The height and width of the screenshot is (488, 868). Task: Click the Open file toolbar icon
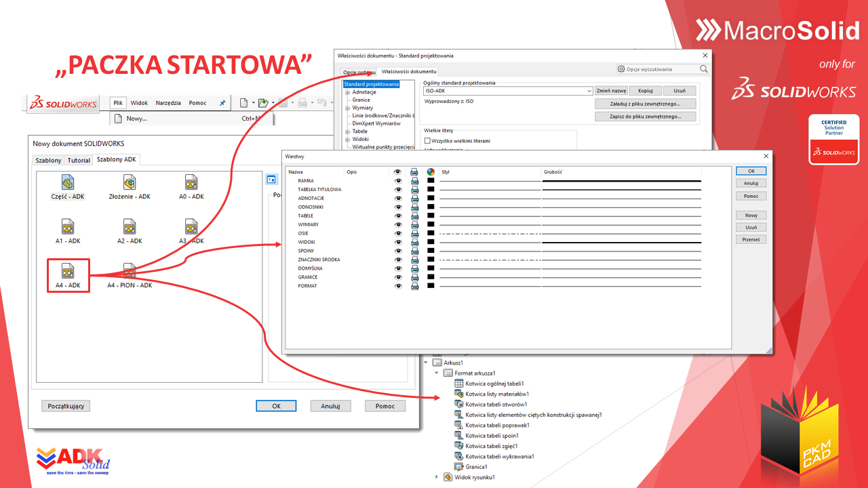click(x=263, y=103)
